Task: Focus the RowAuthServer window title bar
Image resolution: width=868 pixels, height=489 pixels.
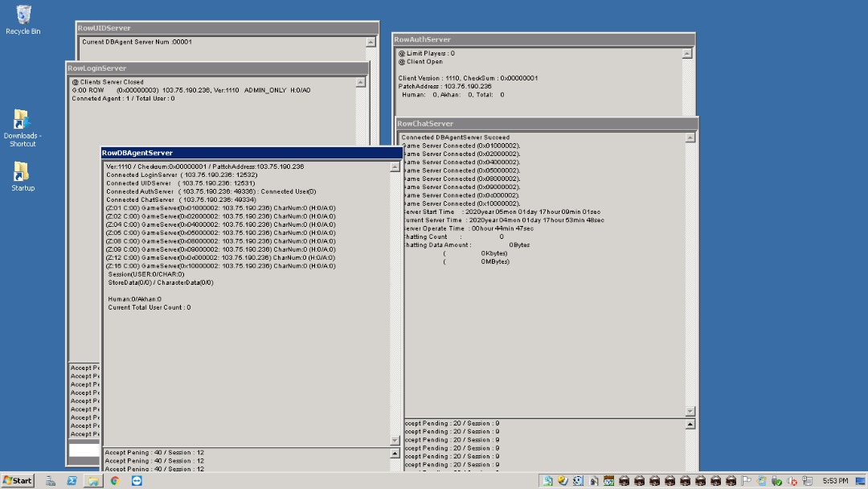Action: [543, 39]
